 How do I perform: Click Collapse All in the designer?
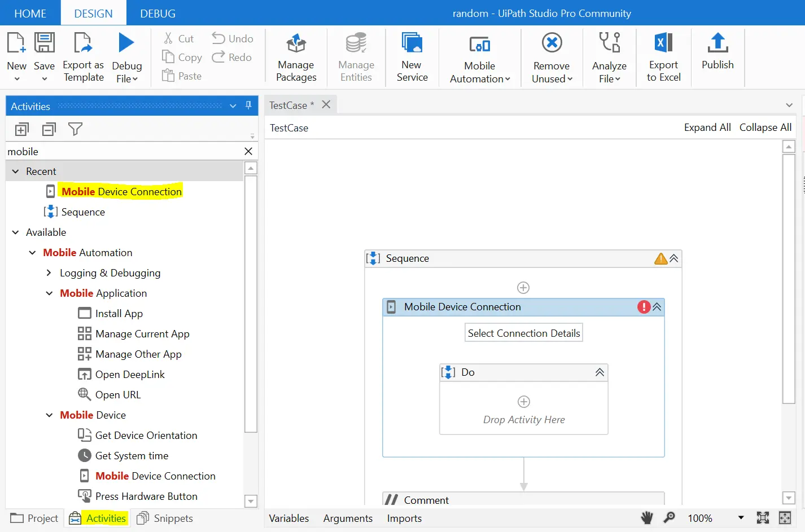click(765, 127)
